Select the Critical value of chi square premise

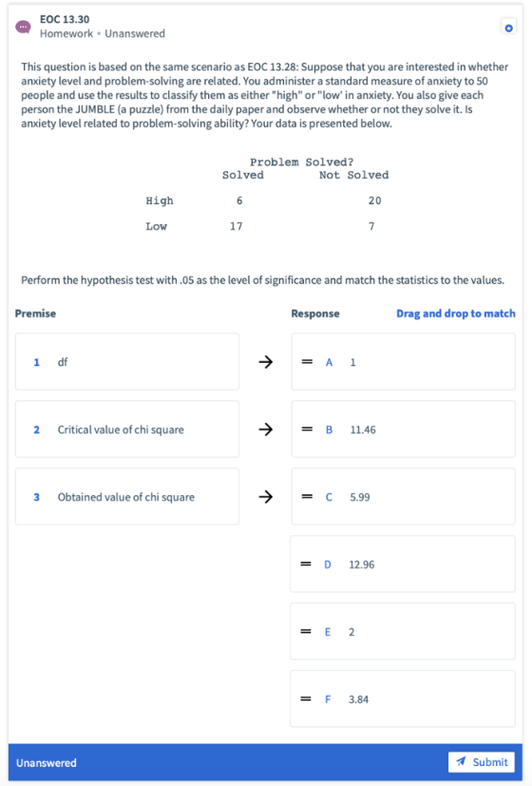pos(127,429)
